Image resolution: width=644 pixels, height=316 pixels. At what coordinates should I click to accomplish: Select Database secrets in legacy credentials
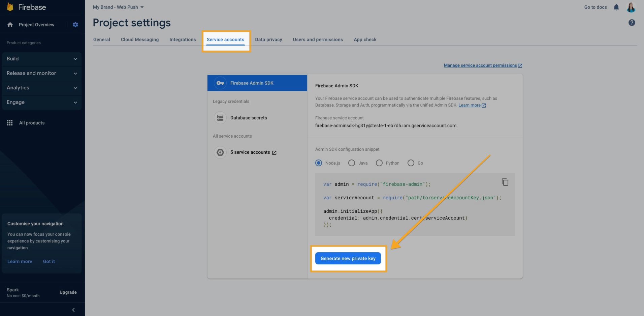click(x=248, y=118)
